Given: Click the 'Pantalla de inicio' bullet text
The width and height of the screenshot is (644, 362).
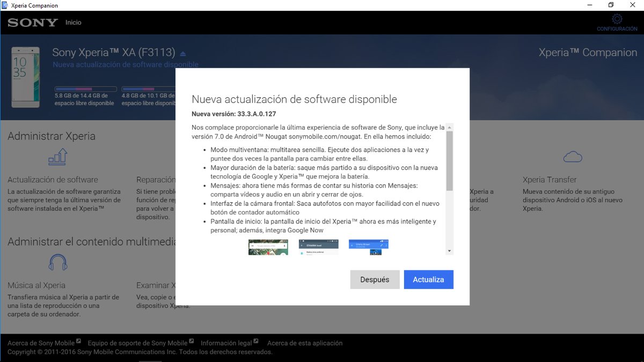Looking at the screenshot, I should pyautogui.click(x=323, y=226).
